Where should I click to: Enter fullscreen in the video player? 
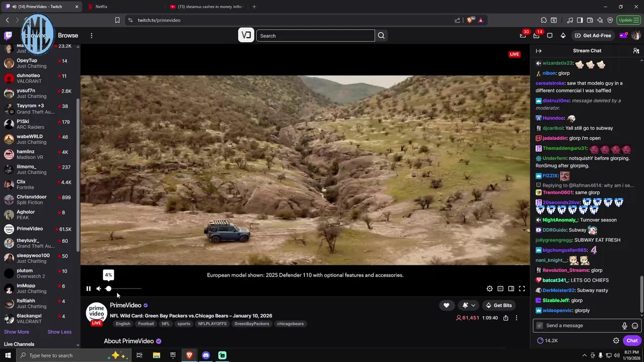[522, 289]
